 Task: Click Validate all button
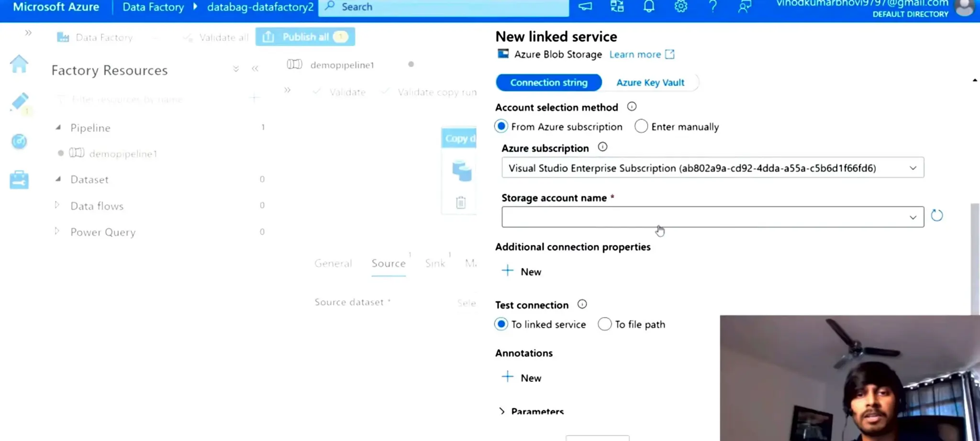tap(216, 37)
